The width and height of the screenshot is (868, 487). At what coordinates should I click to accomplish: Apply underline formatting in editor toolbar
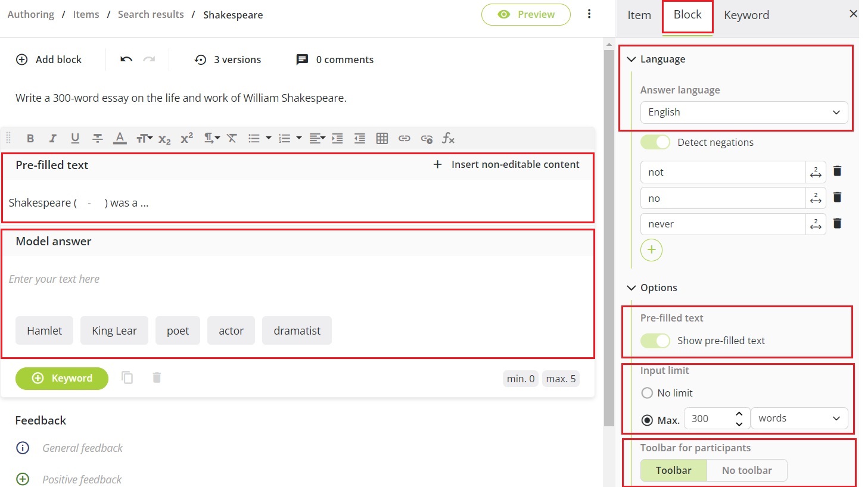click(x=75, y=138)
